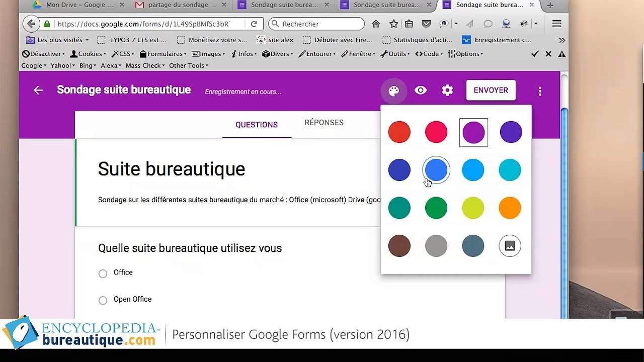The image size is (644, 362).
Task: Click the paper plane send icon in toolbar
Action: pos(469,24)
